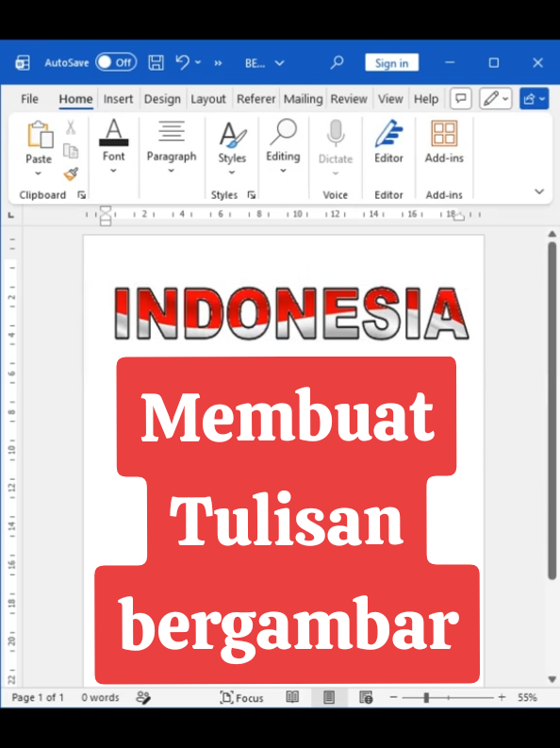560x748 pixels.
Task: Expand more Quick Access commands chevron
Action: coord(219,63)
